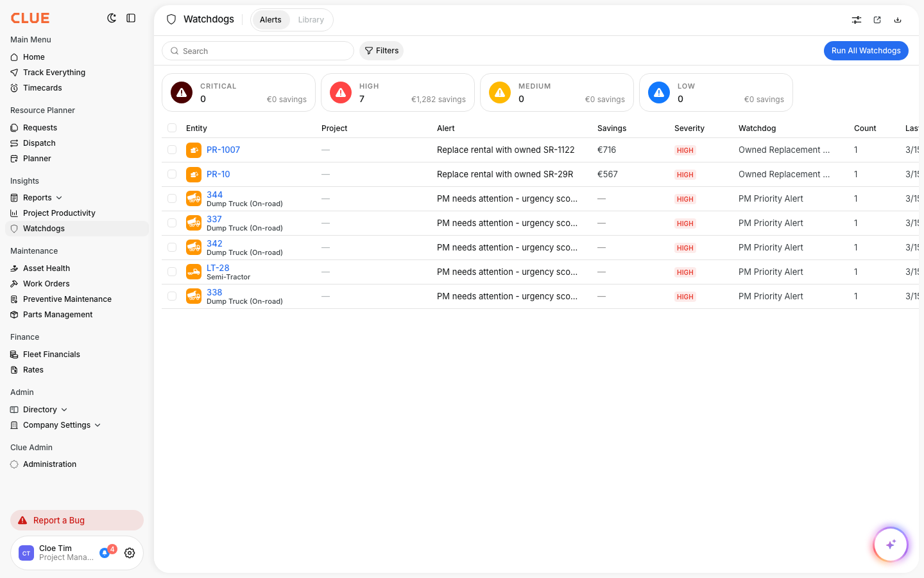Open the PR-1007 entity link

(223, 150)
